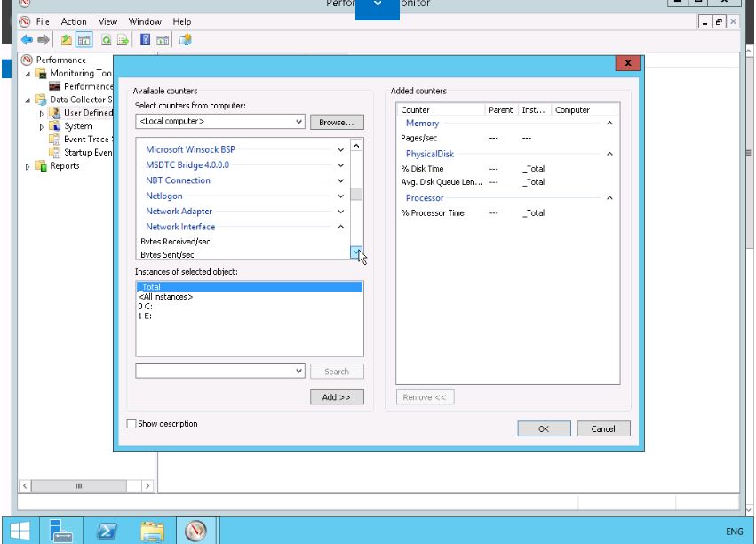Viewport: 756px width, 544px height.
Task: Collapse the PhysicalDisk group in Added counters
Action: pyautogui.click(x=609, y=154)
